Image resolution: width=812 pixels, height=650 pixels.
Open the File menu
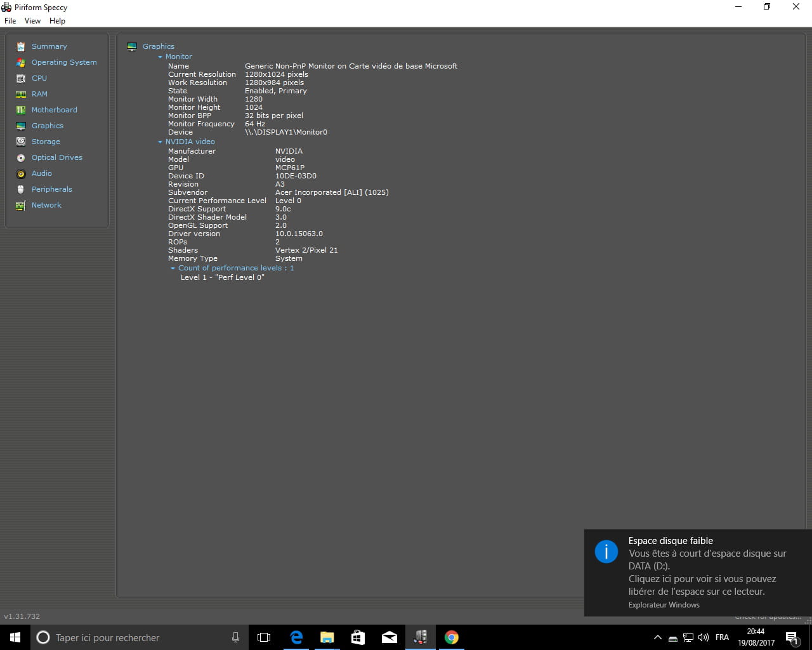point(10,21)
